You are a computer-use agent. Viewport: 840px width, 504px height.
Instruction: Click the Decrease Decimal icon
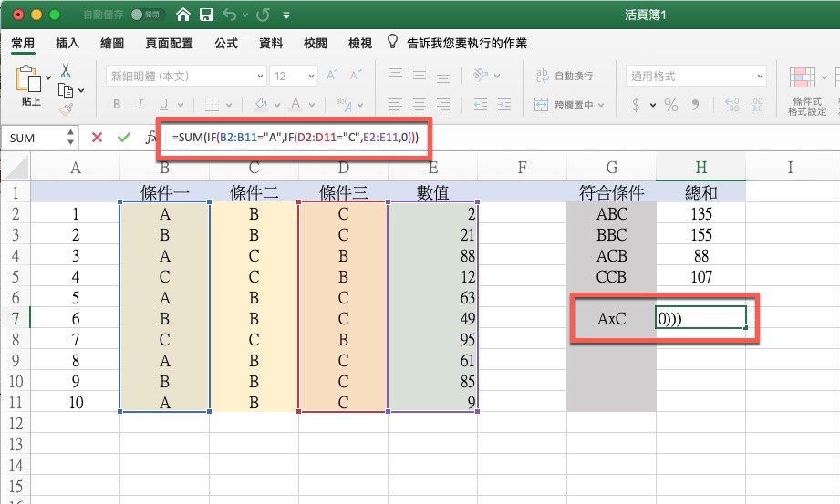point(756,105)
